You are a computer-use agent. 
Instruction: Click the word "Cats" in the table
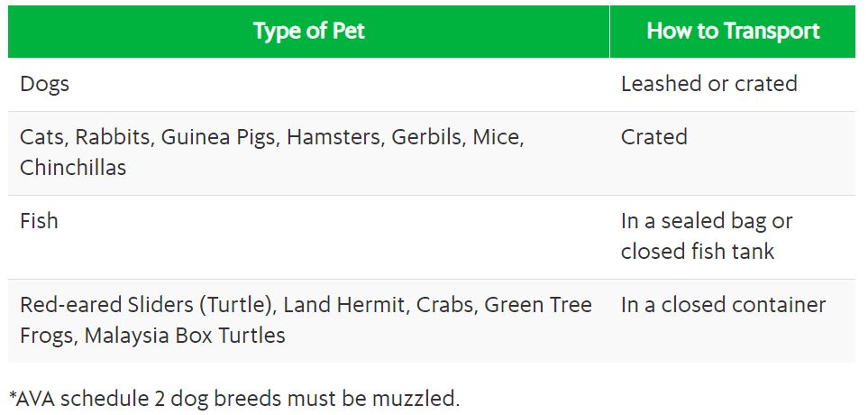pyautogui.click(x=41, y=137)
